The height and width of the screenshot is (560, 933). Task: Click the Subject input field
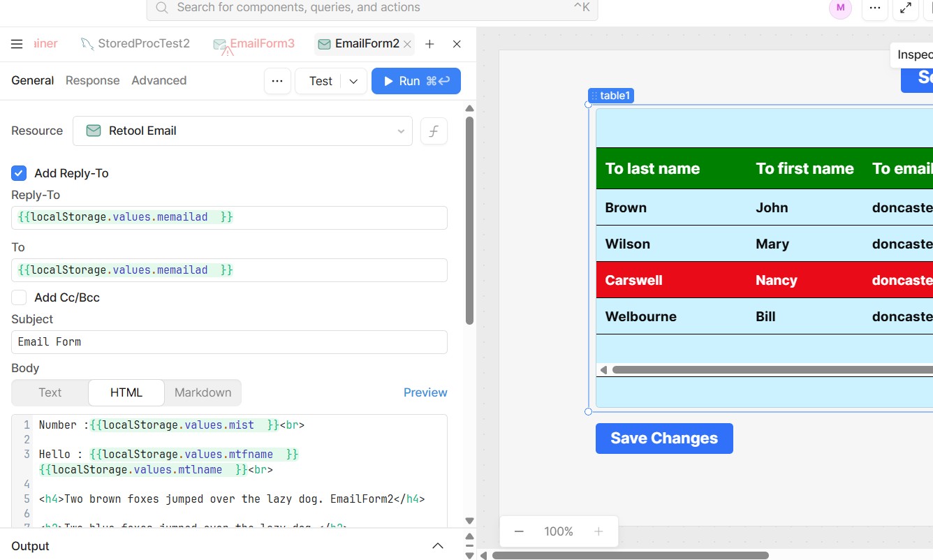229,342
